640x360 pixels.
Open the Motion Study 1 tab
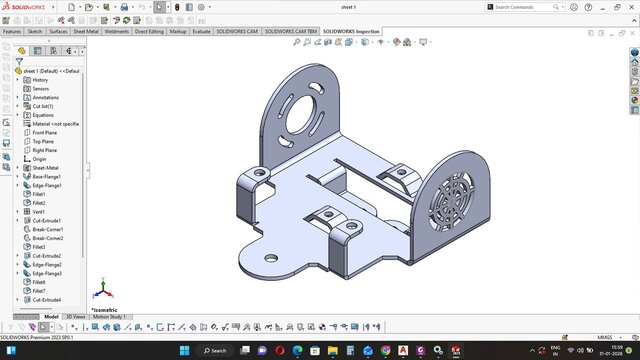pos(109,317)
